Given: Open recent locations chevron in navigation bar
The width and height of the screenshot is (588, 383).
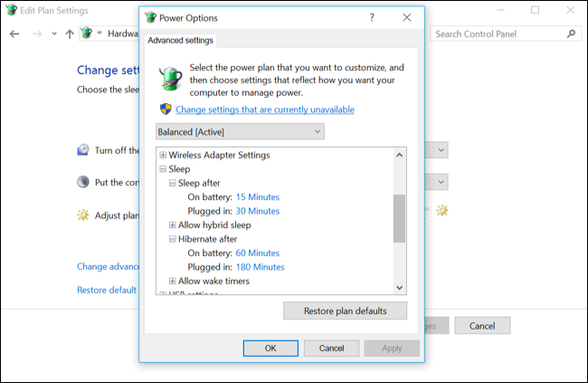Looking at the screenshot, I should [x=54, y=34].
